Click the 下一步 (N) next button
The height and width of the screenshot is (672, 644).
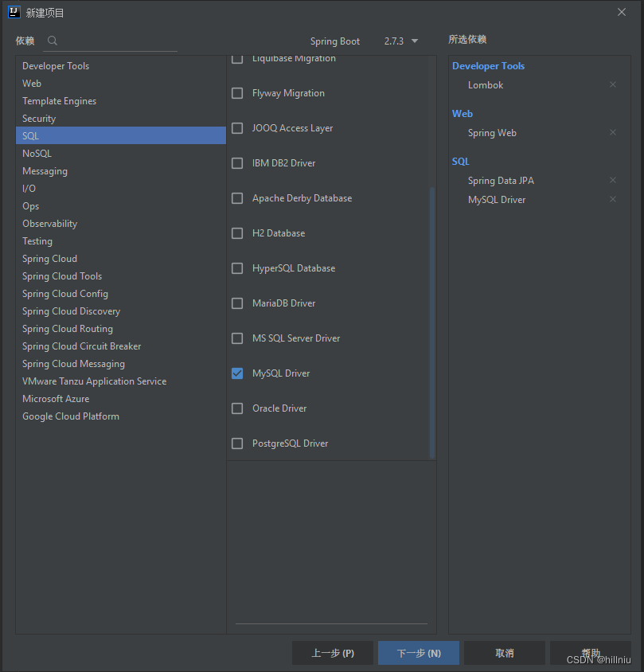pos(419,653)
